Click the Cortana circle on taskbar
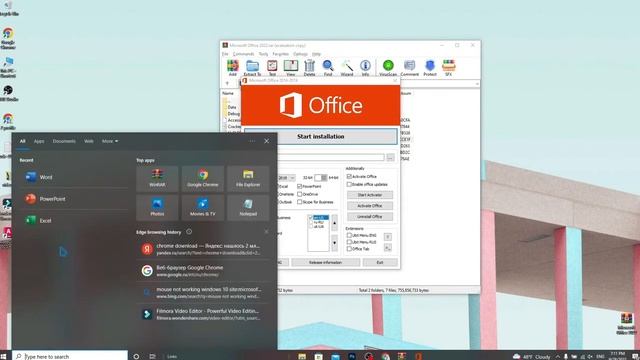Image resolution: width=640 pixels, height=360 pixels. (136, 356)
